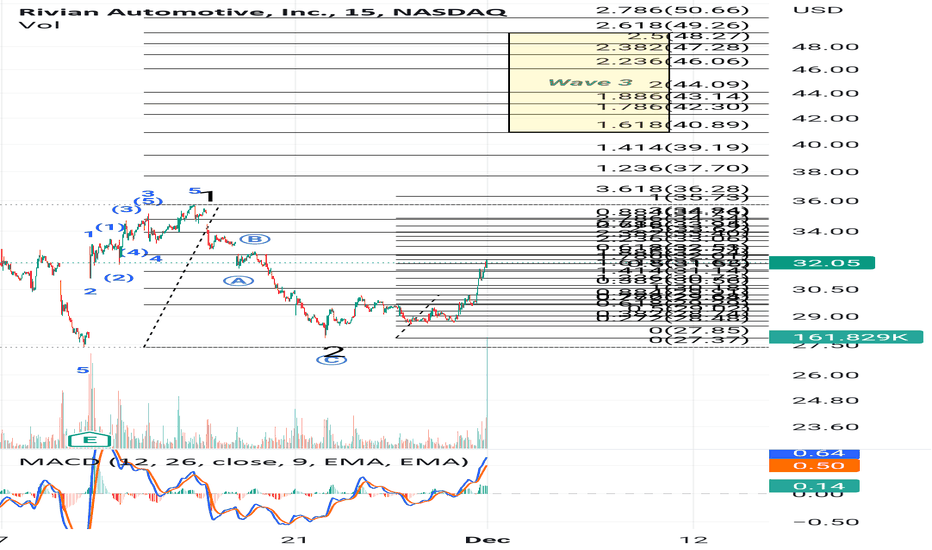Click the Fibonacci level 2.236(46.06)
Image resolution: width=932 pixels, height=550 pixels.
(672, 61)
